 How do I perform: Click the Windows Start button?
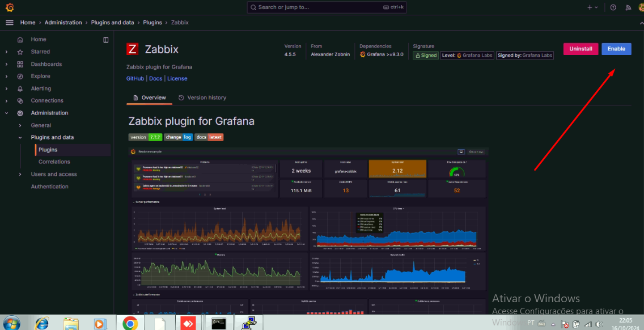(x=11, y=323)
